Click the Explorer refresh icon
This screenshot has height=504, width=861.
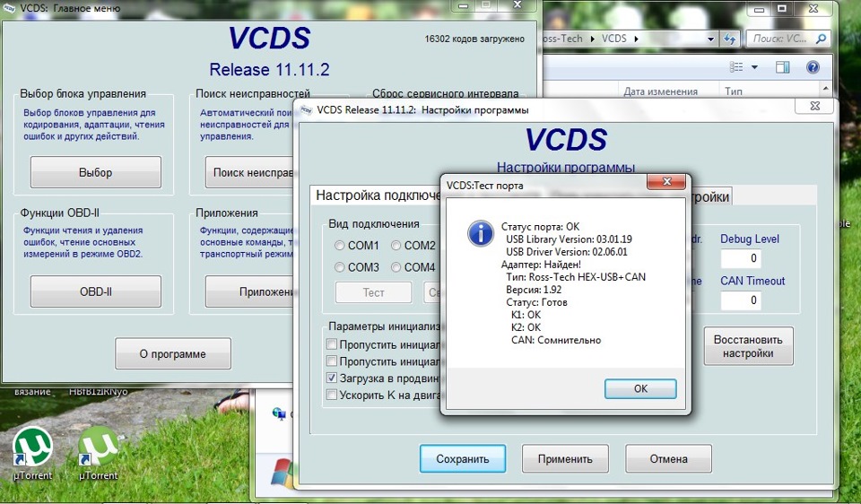[x=729, y=39]
